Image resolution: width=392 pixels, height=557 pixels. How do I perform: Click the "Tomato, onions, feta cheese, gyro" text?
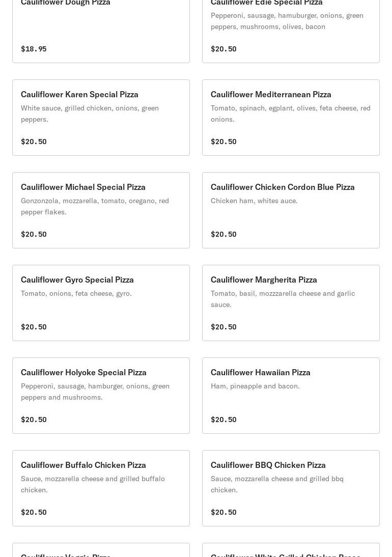coord(76,293)
